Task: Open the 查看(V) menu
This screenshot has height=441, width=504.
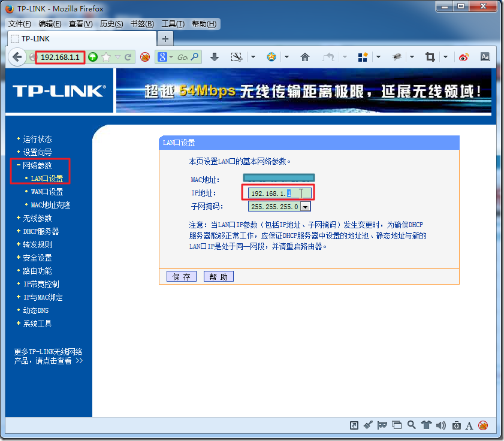Action: pos(81,24)
